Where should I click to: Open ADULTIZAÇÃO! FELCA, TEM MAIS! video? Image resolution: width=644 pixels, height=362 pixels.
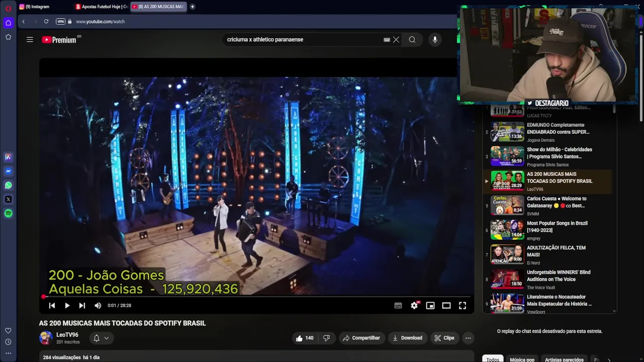pyautogui.click(x=548, y=255)
